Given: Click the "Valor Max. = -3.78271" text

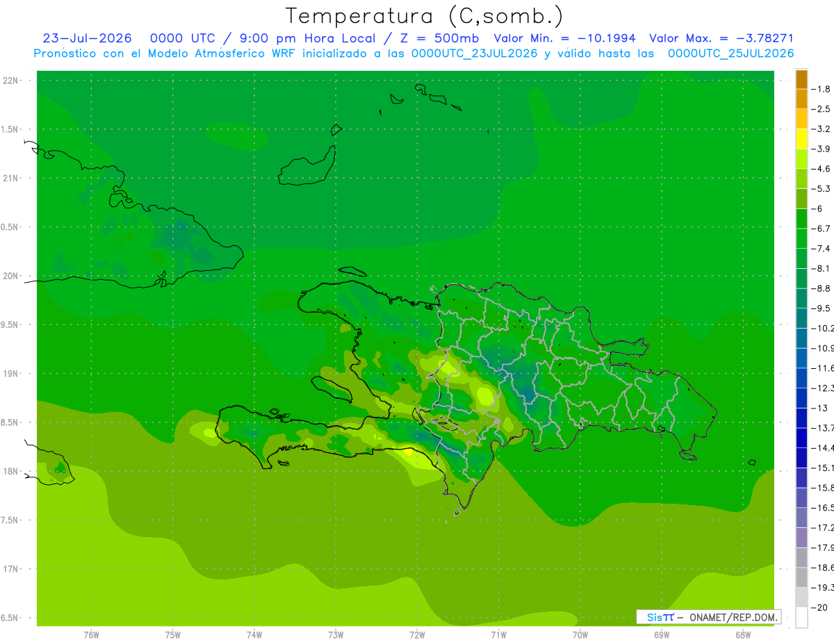Looking at the screenshot, I should [721, 38].
